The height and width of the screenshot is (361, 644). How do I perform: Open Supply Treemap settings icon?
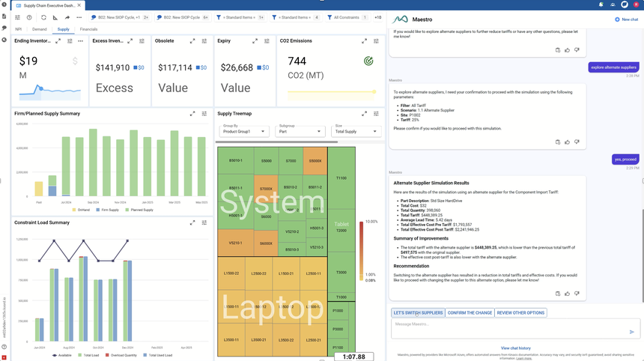pos(376,114)
